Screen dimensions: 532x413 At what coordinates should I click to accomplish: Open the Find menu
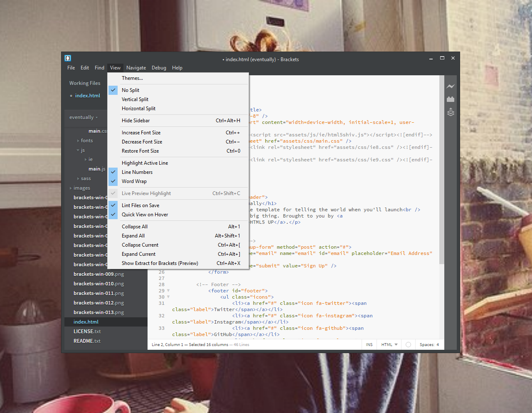pos(99,68)
